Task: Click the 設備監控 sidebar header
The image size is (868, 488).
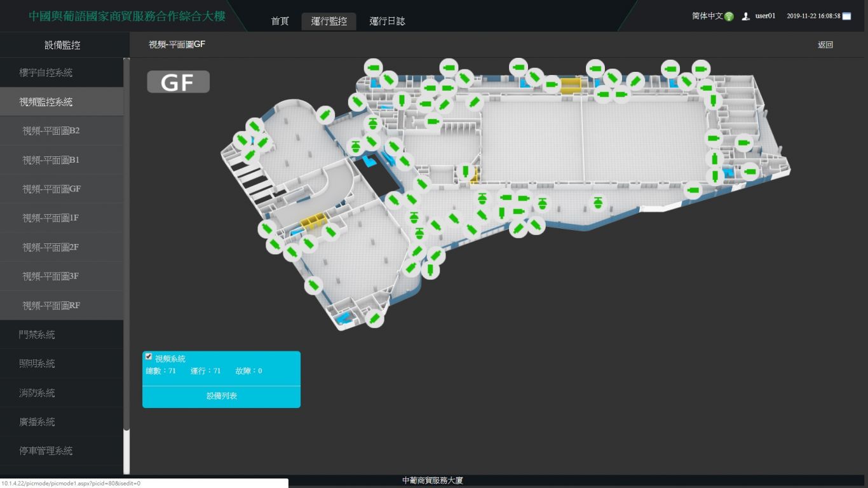Action: tap(62, 45)
